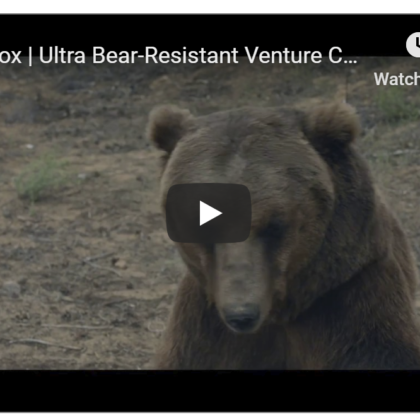
Task: Click the white play triangle icon
Action: 210,213
